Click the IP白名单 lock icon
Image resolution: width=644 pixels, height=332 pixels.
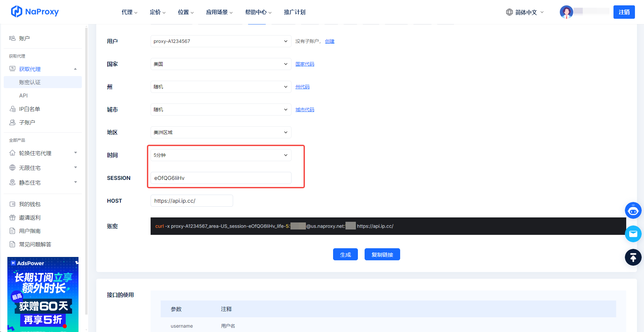pos(12,109)
